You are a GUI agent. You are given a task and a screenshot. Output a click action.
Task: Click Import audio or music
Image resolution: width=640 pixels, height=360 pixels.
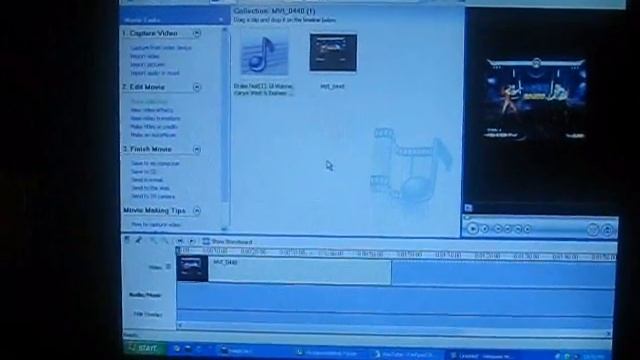tap(155, 73)
